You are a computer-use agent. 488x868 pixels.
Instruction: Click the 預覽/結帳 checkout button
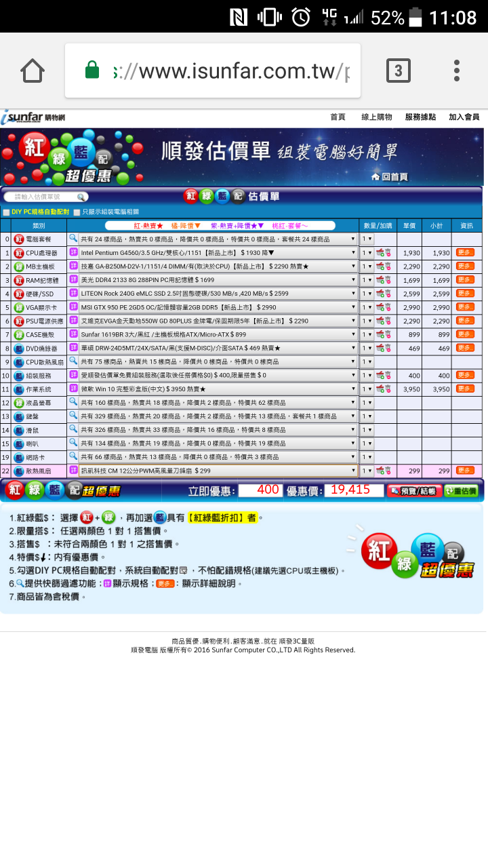pos(414,490)
